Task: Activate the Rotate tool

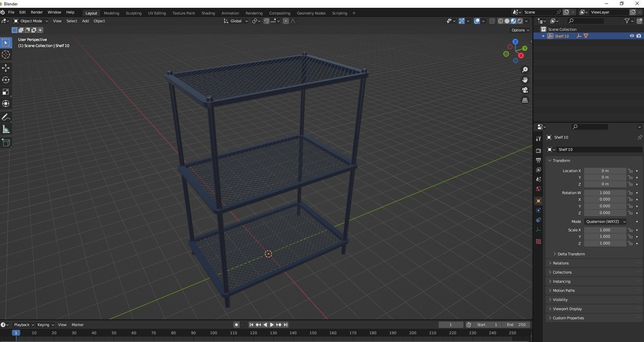Action: (x=6, y=80)
